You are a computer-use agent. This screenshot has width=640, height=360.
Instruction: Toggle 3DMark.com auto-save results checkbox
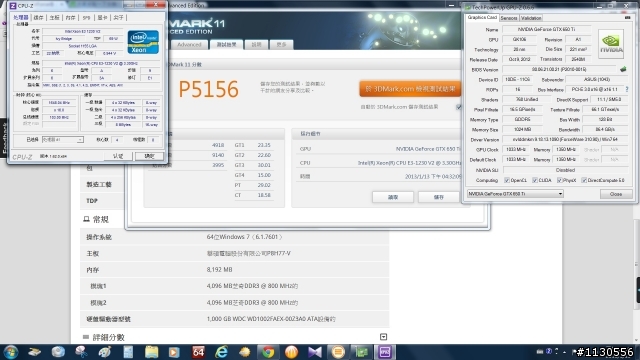click(x=458, y=107)
